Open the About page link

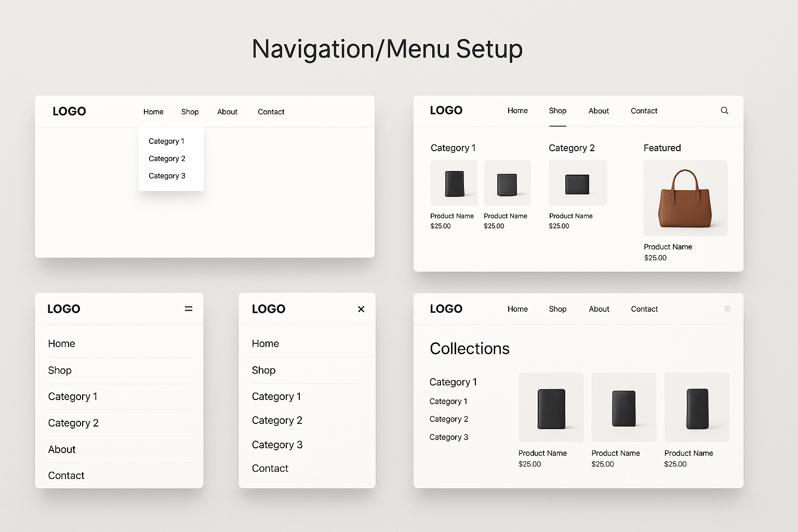click(227, 112)
